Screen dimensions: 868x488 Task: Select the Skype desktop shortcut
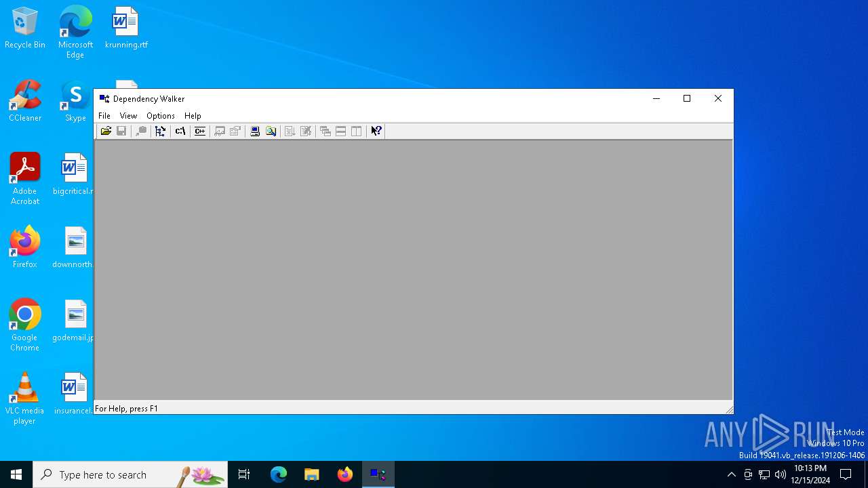pos(75,101)
